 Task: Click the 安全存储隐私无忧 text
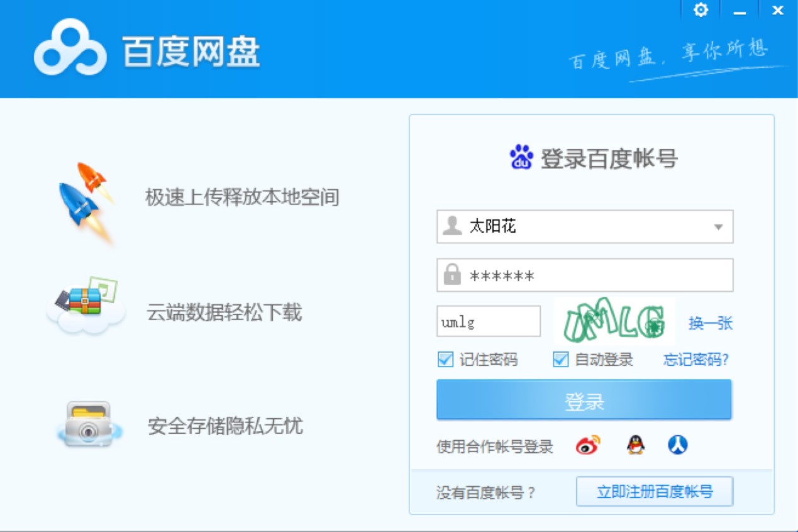[225, 426]
